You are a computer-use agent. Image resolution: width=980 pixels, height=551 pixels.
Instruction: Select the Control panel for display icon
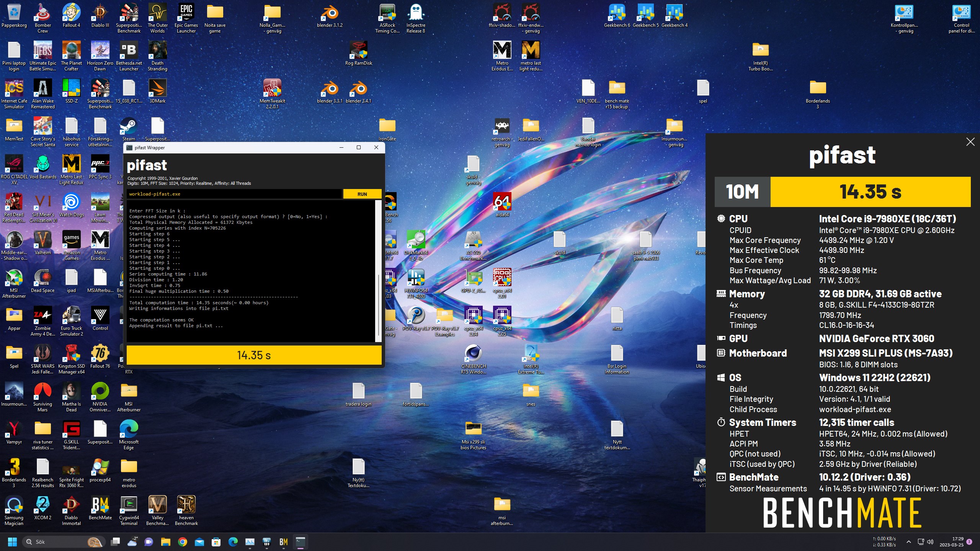pos(962,18)
